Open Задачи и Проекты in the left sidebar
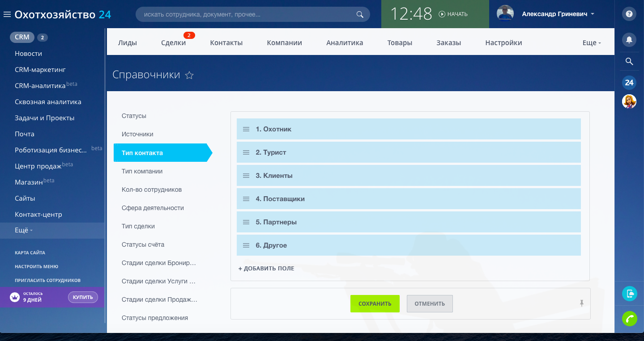This screenshot has width=644, height=341. (x=45, y=118)
